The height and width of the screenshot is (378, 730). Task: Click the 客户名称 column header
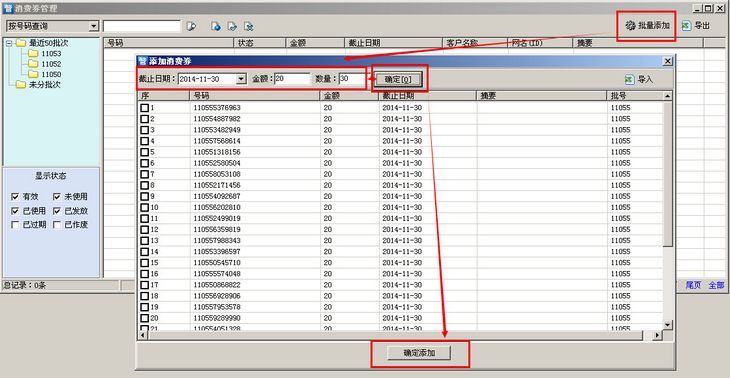point(475,43)
